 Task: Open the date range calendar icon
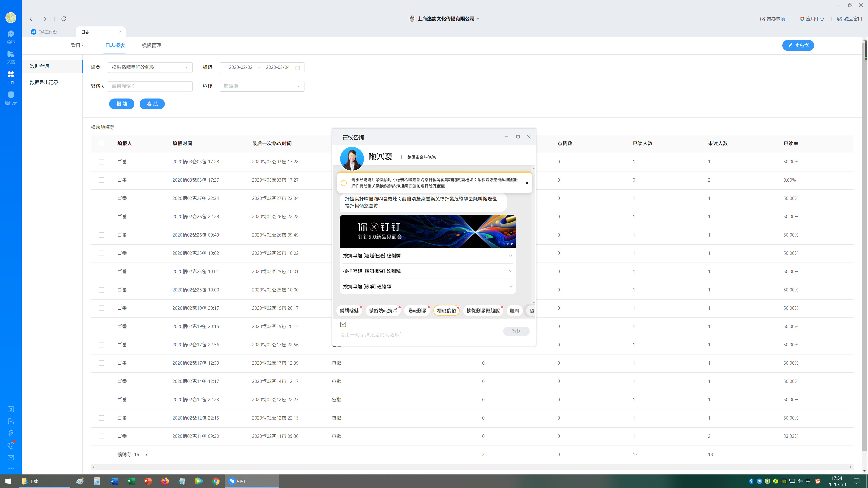click(297, 68)
